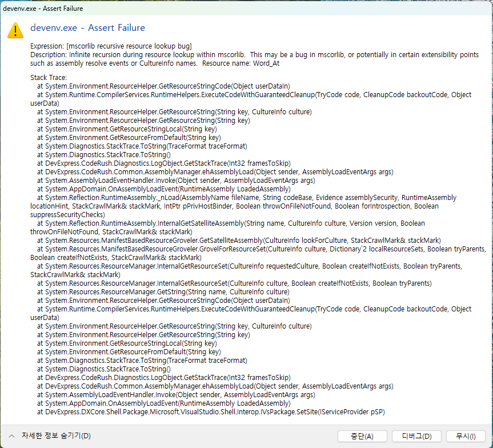
Task: Collapse details with the chevron arrow
Action: click(11, 436)
